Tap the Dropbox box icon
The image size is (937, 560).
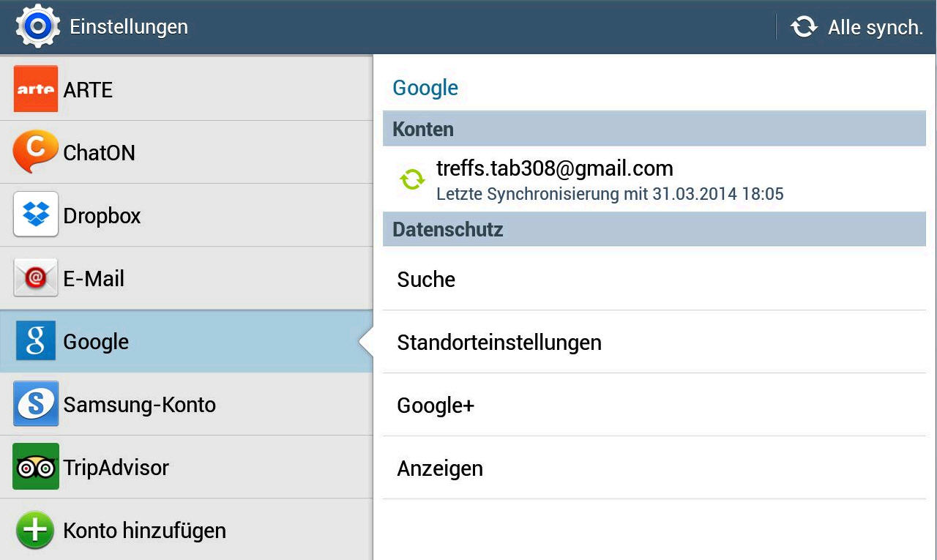coord(36,214)
